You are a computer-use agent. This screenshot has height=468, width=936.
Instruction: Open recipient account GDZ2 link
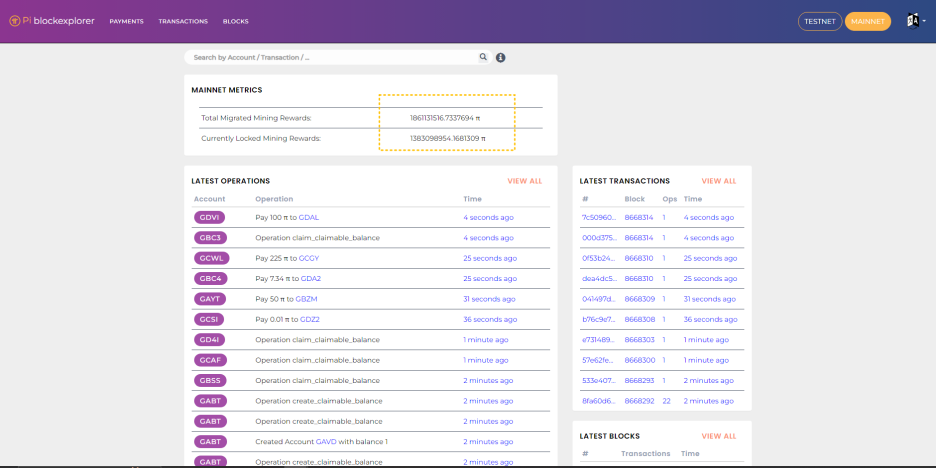point(310,319)
